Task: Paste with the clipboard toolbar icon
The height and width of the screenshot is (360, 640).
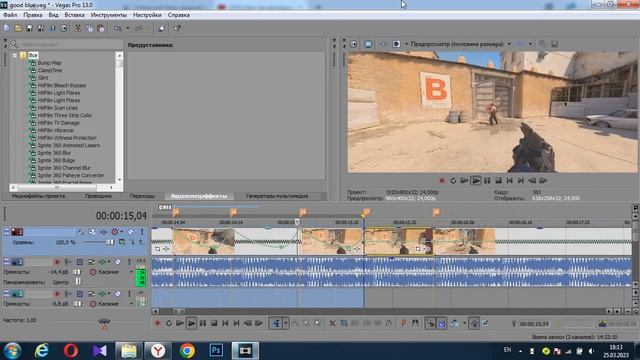Action: [x=100, y=28]
